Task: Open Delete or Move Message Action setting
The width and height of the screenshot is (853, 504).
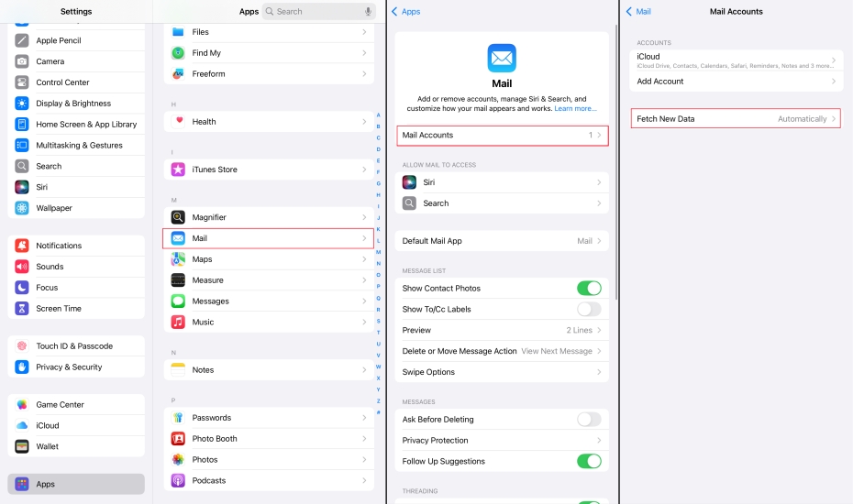Action: click(502, 351)
